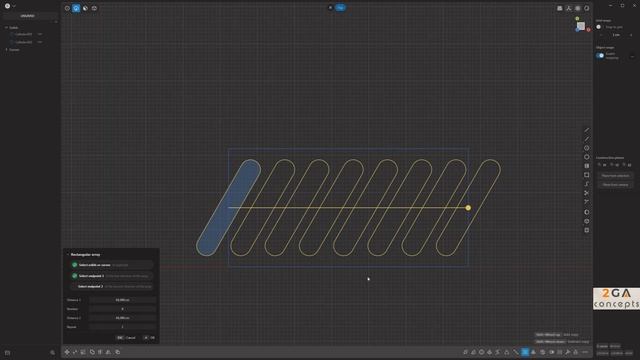Click Cancel in Rectangular array dialog
This screenshot has height=360, width=640.
point(127,338)
